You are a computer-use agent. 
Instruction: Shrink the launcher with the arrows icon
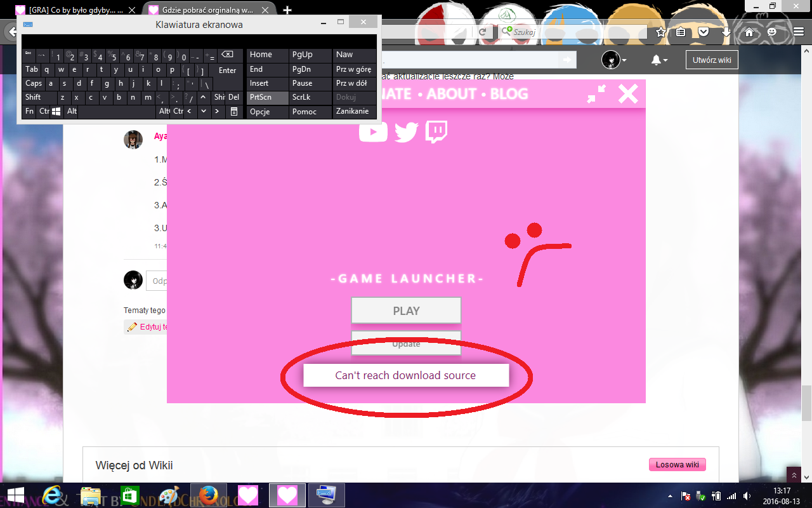click(x=596, y=94)
